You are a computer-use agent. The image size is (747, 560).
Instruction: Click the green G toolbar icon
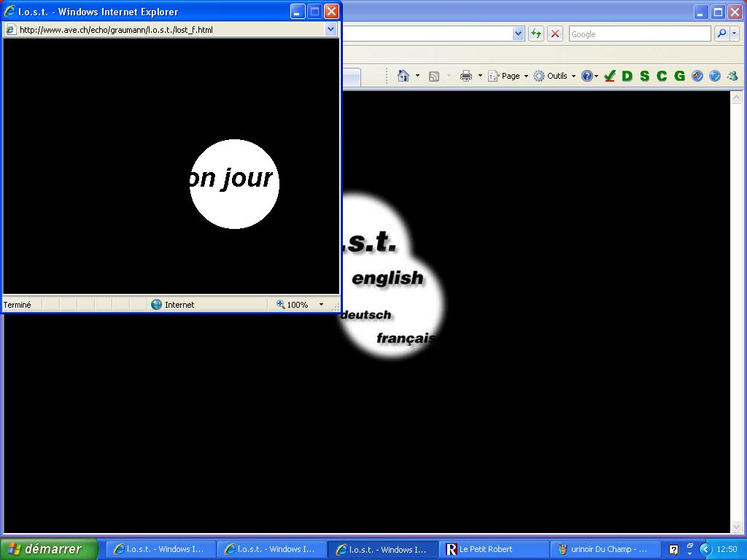tap(679, 76)
